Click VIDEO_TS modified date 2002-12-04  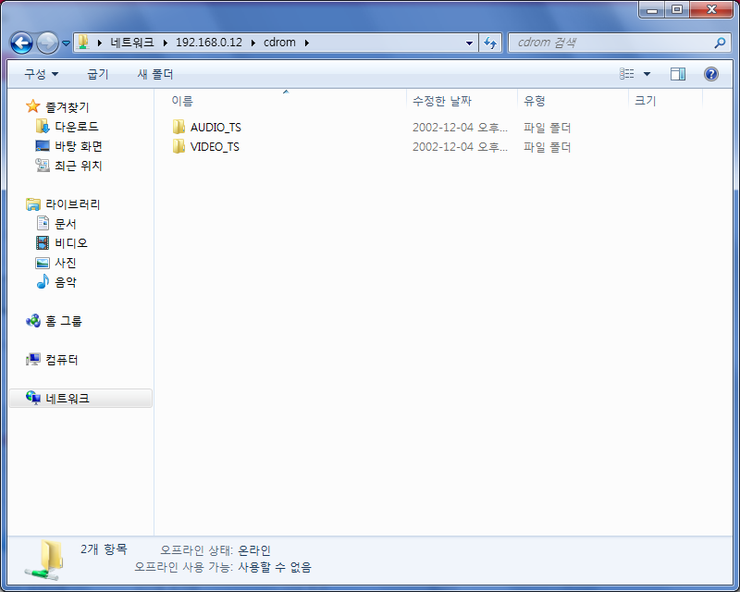[460, 147]
